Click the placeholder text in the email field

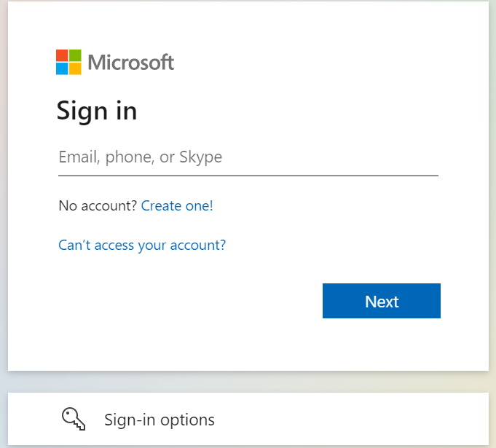point(141,157)
